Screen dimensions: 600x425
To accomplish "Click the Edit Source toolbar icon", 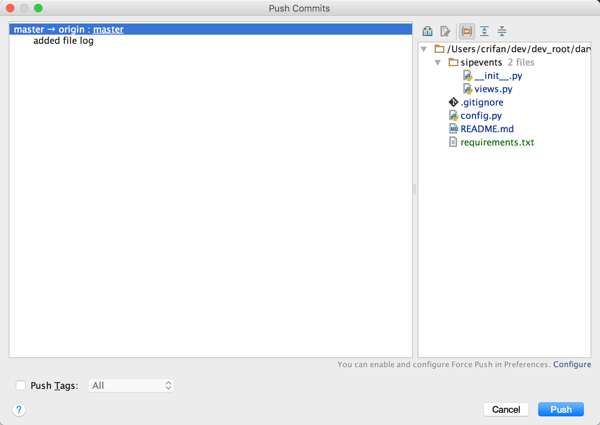I will click(445, 31).
